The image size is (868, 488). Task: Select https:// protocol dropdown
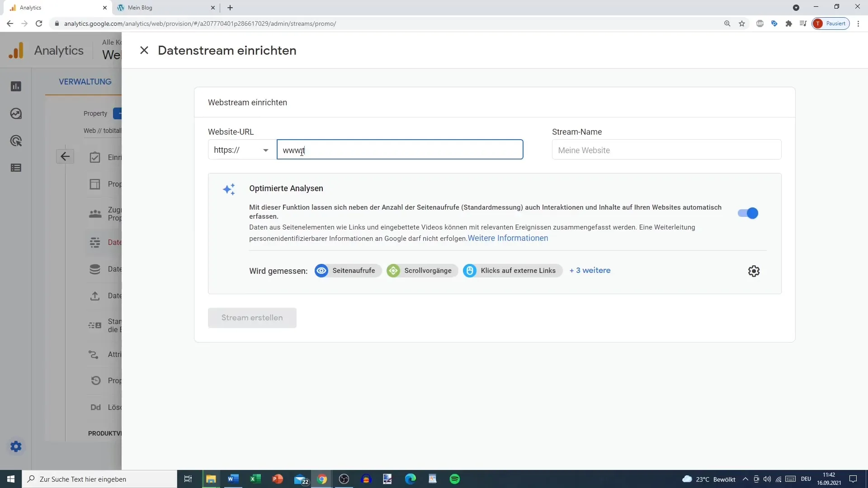[241, 150]
